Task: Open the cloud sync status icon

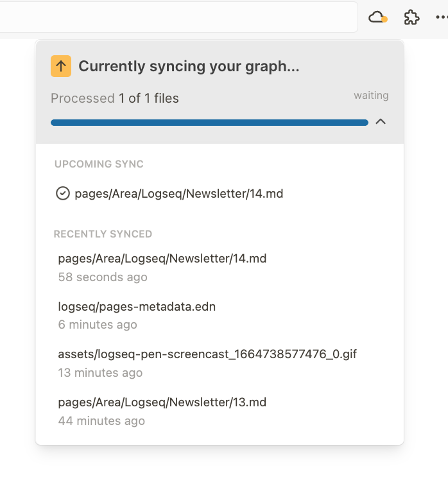Action: pyautogui.click(x=377, y=17)
